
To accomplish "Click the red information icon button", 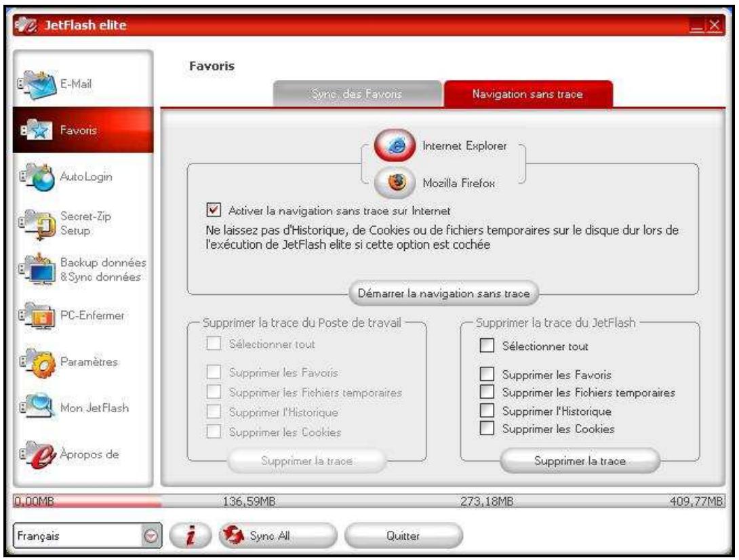I will 188,536.
